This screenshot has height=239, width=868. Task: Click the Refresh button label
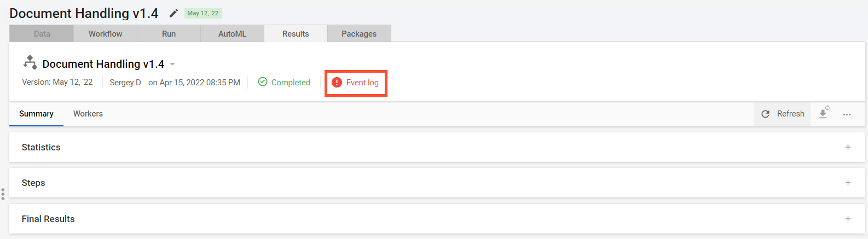790,114
